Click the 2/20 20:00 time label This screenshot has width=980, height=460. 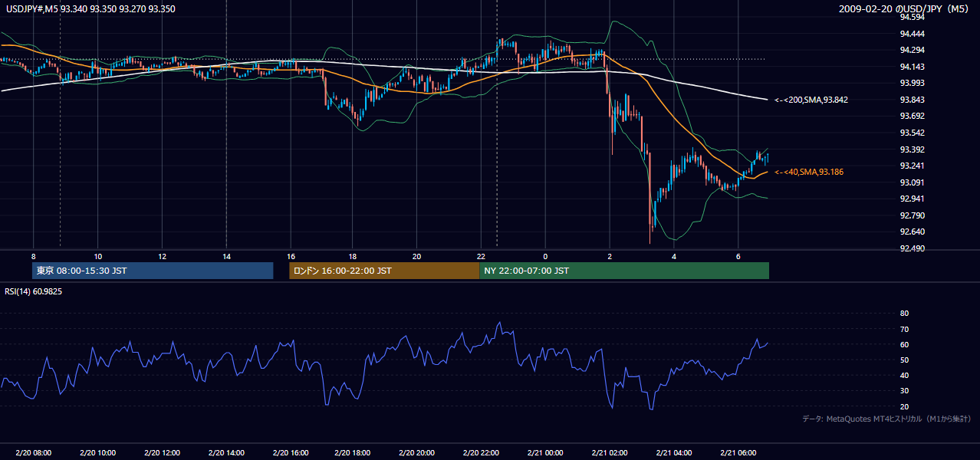pyautogui.click(x=418, y=453)
